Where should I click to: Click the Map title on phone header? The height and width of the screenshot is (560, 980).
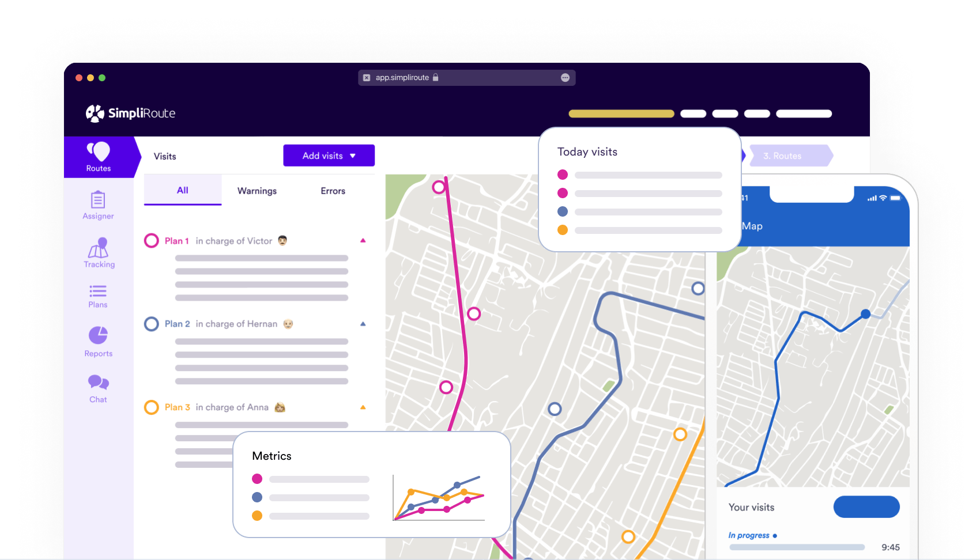752,226
